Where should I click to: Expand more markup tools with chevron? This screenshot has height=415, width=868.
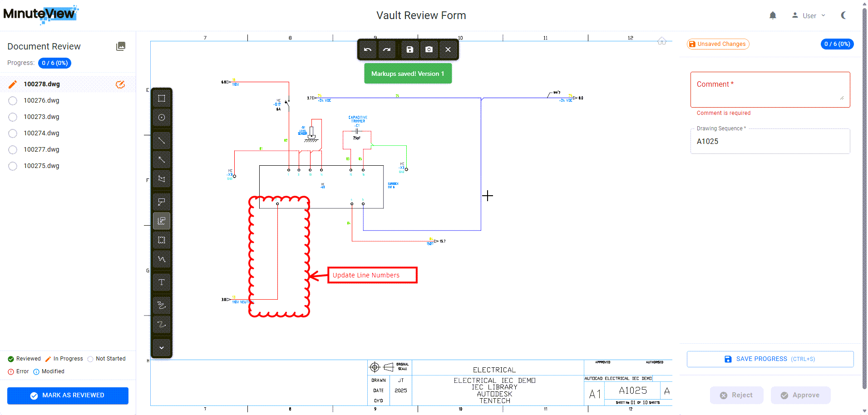(161, 348)
